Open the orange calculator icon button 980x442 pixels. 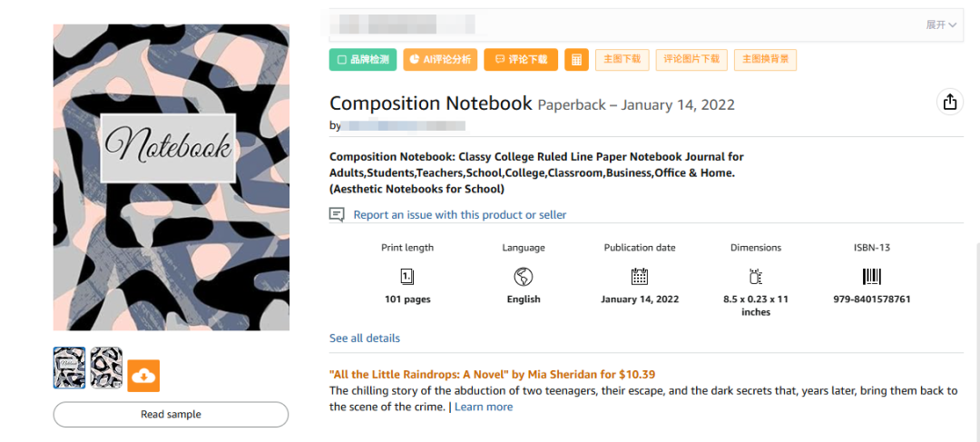(576, 59)
